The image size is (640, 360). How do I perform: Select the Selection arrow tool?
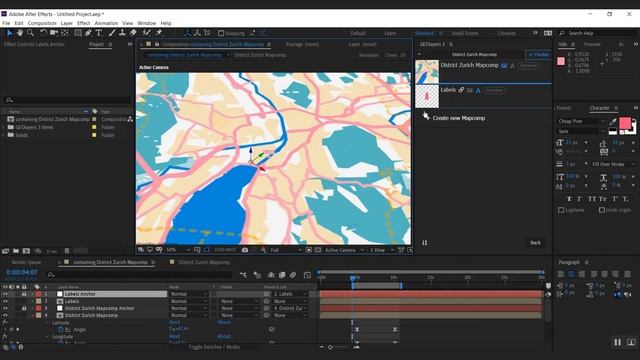tap(9, 33)
